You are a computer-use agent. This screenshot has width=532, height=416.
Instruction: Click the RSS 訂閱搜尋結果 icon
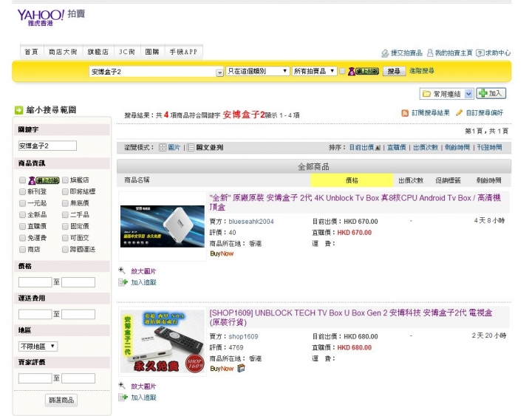(x=405, y=113)
